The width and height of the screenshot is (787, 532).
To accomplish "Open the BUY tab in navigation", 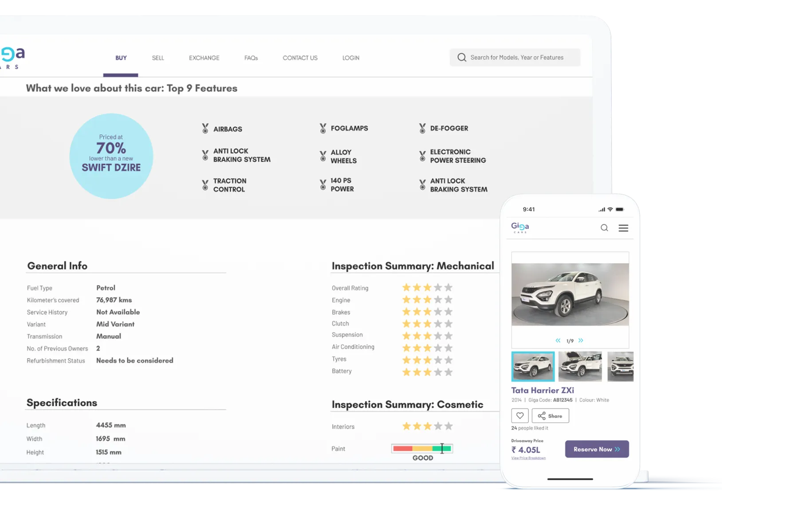I will coord(121,58).
